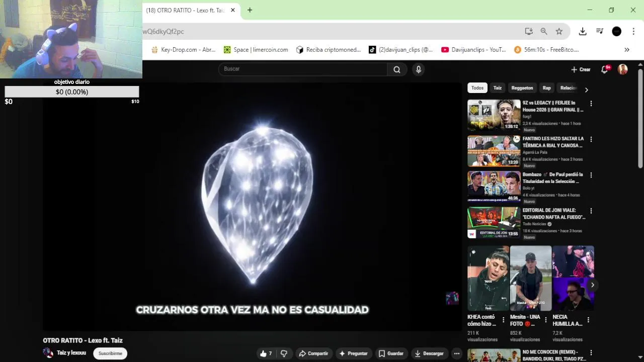This screenshot has width=644, height=362.
Task: Activate voice search microphone icon
Action: pyautogui.click(x=418, y=69)
